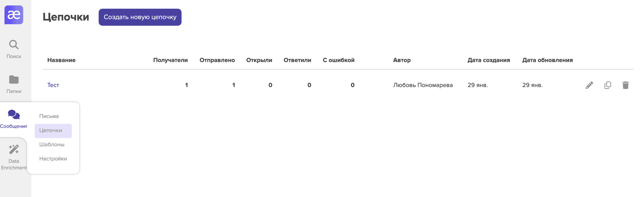Select Письма in the submenu
Image resolution: width=644 pixels, height=197 pixels.
(49, 116)
